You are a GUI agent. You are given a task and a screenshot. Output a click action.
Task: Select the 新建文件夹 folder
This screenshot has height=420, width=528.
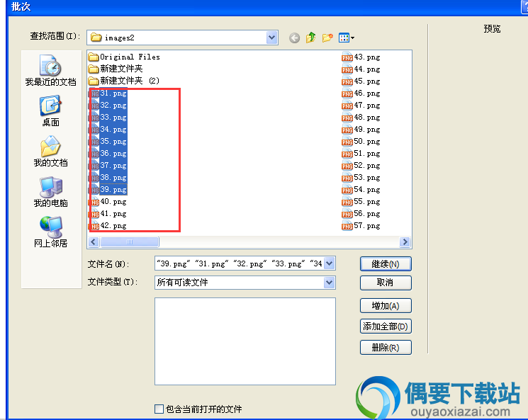[x=116, y=69]
